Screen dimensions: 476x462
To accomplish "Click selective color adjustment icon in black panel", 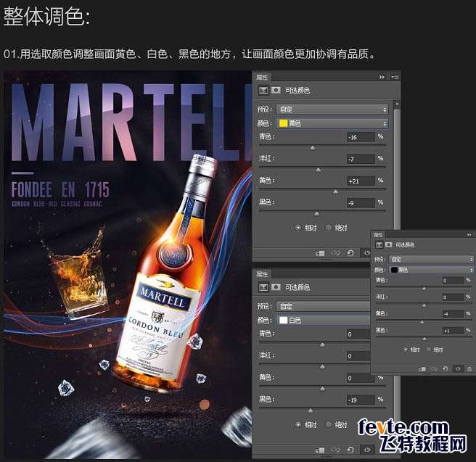I will (379, 245).
